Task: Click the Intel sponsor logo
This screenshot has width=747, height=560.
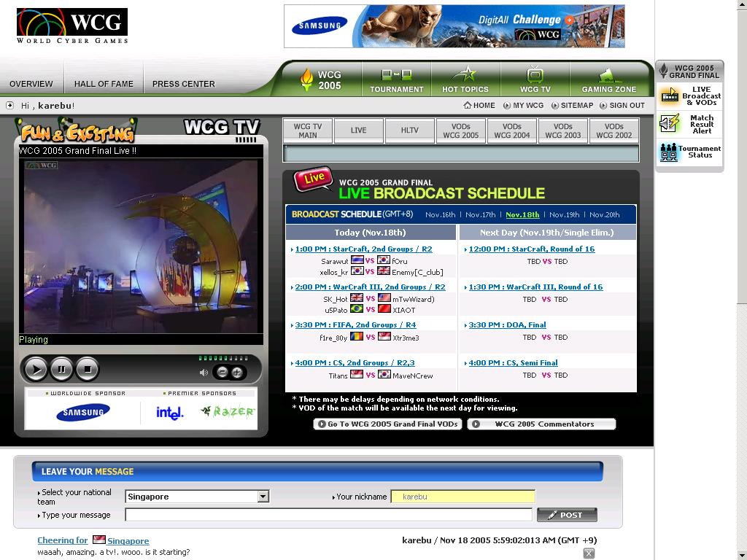Action: (169, 413)
